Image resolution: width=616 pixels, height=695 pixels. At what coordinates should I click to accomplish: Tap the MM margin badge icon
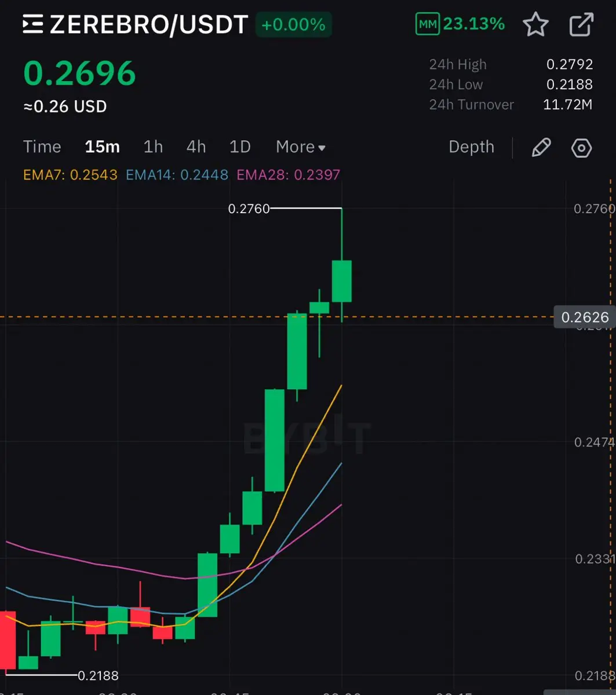coord(428,24)
